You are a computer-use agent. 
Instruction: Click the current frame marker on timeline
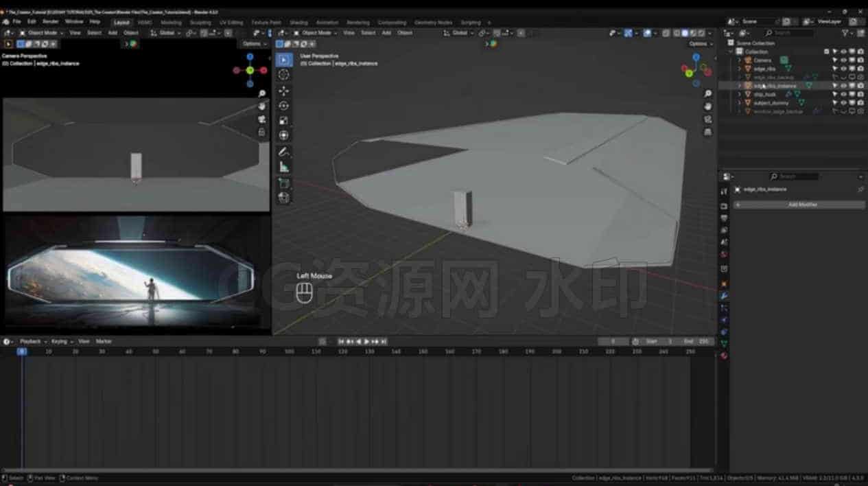click(x=22, y=351)
